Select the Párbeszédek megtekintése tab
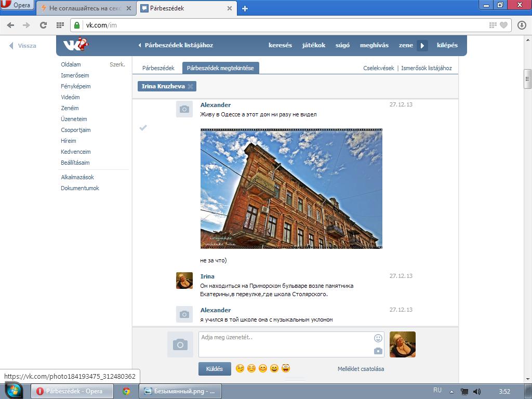The height and width of the screenshot is (399, 532). pyautogui.click(x=220, y=68)
